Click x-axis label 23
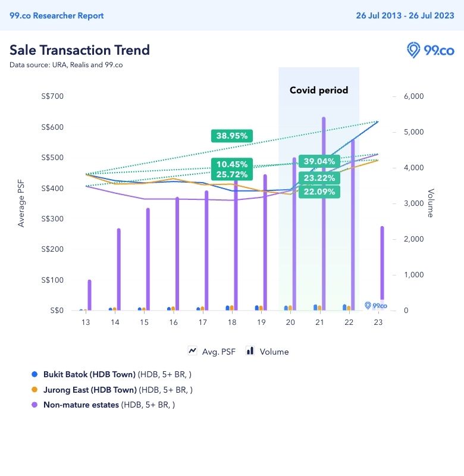 [x=378, y=322]
